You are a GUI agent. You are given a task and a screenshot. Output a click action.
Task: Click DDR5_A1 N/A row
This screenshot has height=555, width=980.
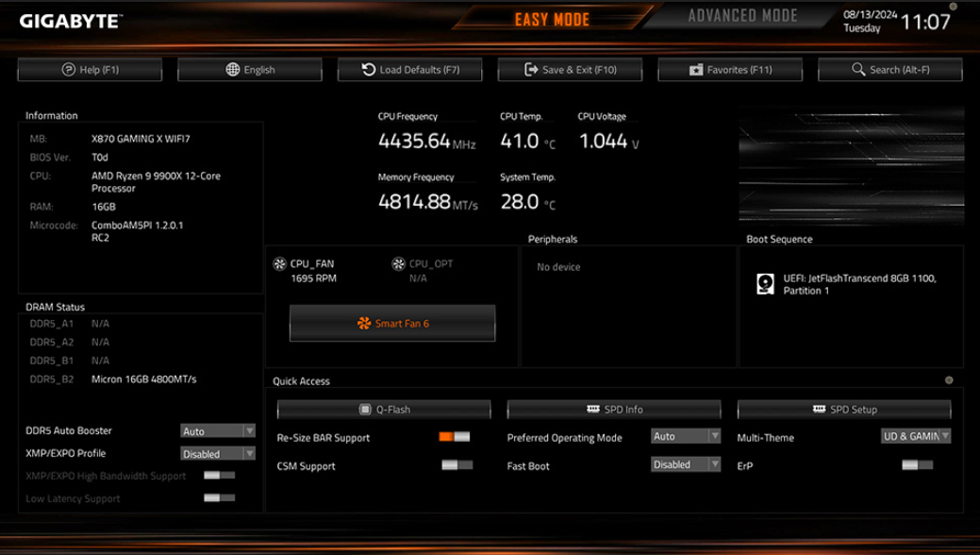click(70, 324)
